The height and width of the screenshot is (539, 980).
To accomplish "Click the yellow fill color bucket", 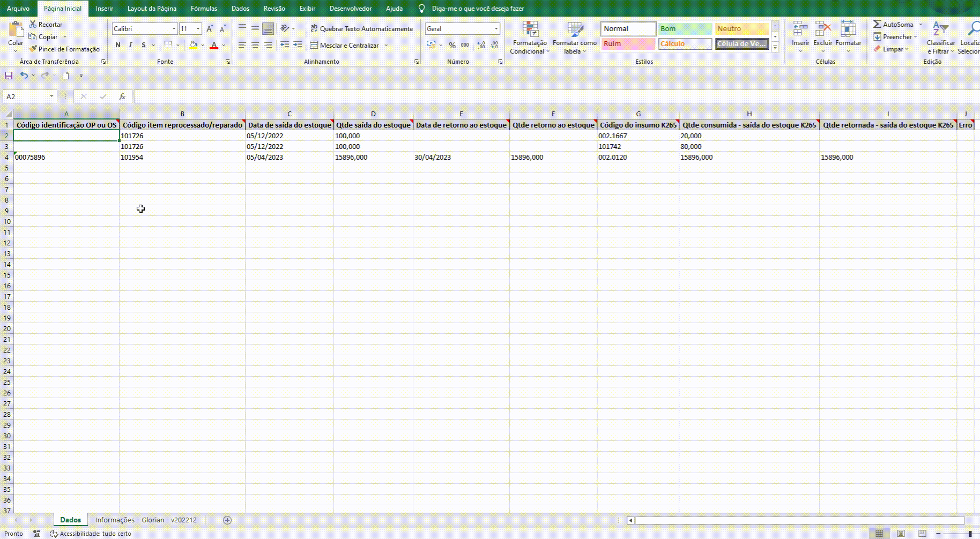I will coord(193,46).
